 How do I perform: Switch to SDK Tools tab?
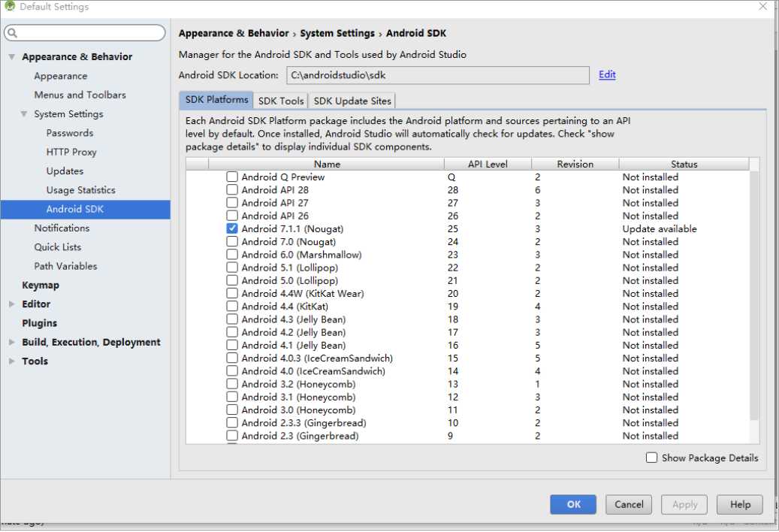[281, 101]
